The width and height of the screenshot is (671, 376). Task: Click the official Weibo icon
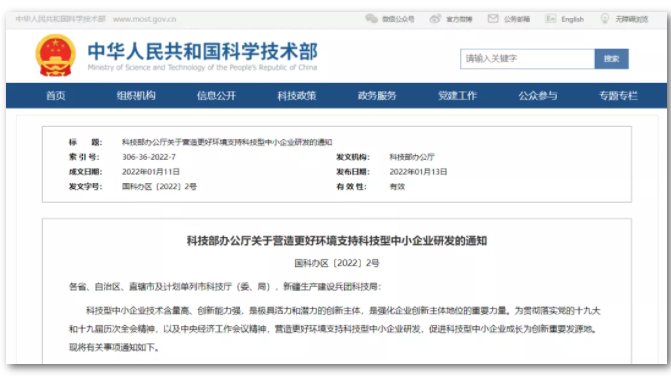pyautogui.click(x=435, y=18)
